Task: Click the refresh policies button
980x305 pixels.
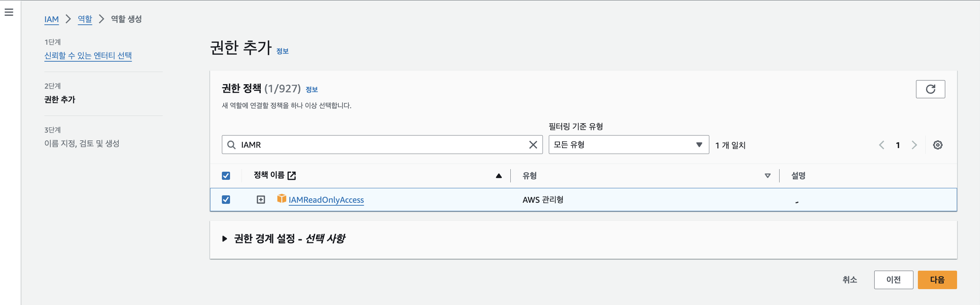Action: tap(930, 89)
